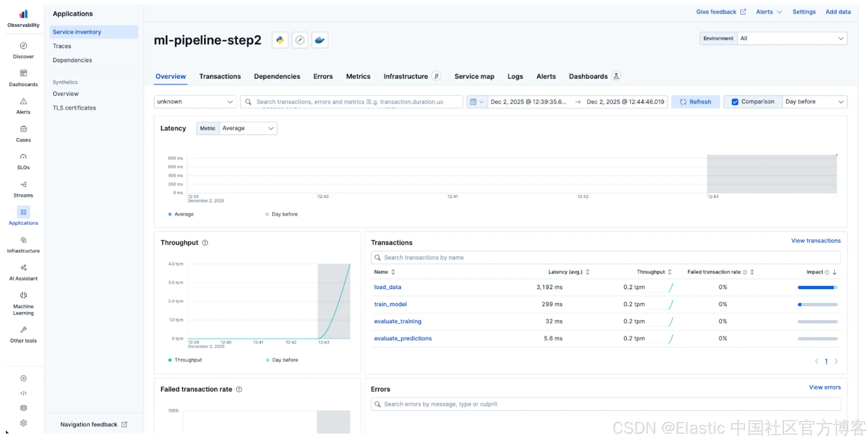Click the Throughput help info icon
Screen dimensions: 868x442
pos(205,243)
